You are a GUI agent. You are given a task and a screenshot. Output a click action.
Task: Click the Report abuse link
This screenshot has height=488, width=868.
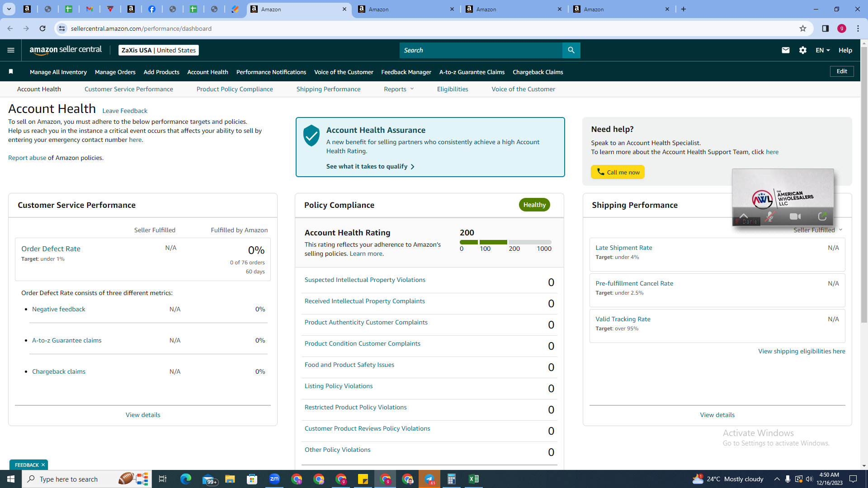tap(27, 158)
